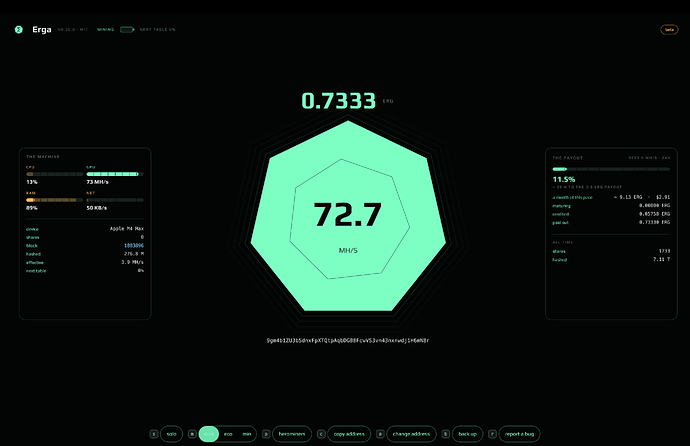Click the '3.9 MH/s' effective value
690x446 pixels.
(x=132, y=262)
